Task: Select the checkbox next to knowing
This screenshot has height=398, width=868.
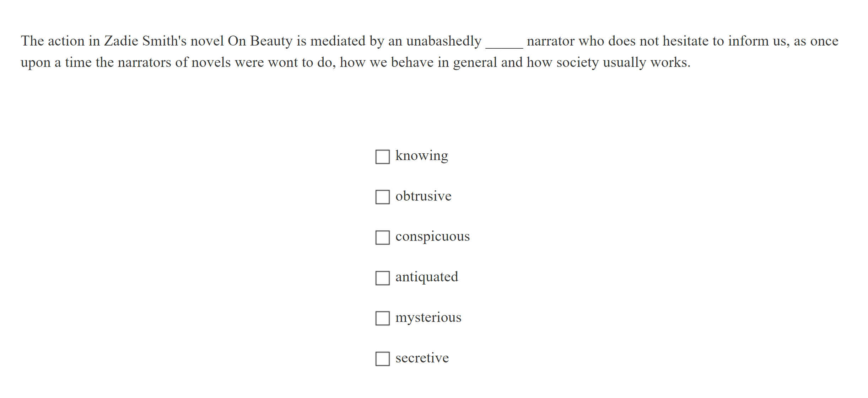Action: [382, 156]
